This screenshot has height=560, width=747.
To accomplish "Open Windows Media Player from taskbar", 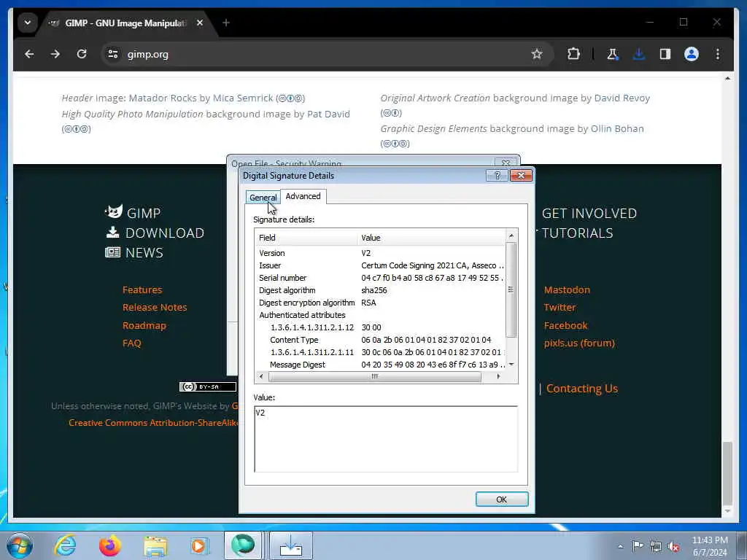I will pyautogui.click(x=198, y=545).
